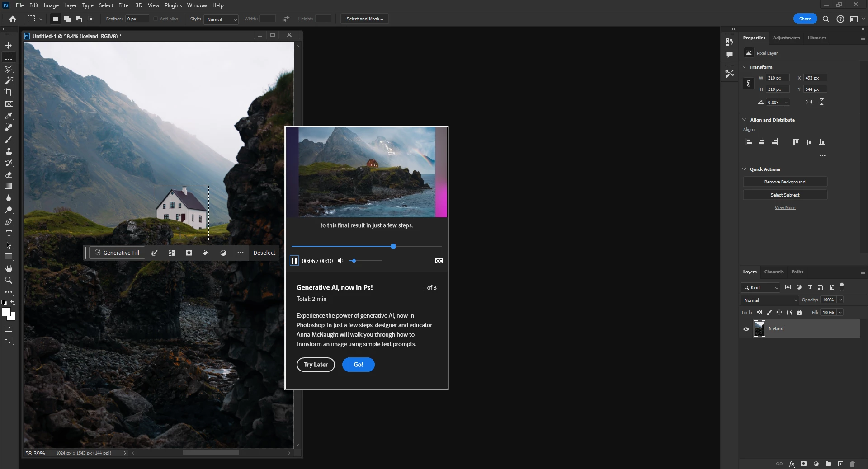Open the search icon in top bar
Image resolution: width=868 pixels, height=469 pixels.
click(x=826, y=19)
